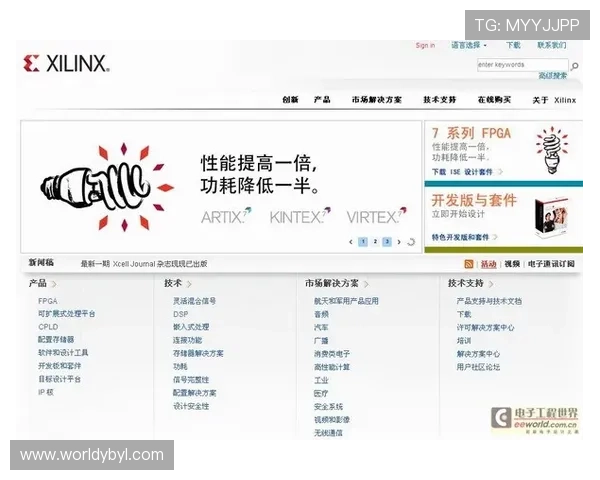Open the 开发板和套件 link
The width and height of the screenshot is (600, 480).
[59, 366]
